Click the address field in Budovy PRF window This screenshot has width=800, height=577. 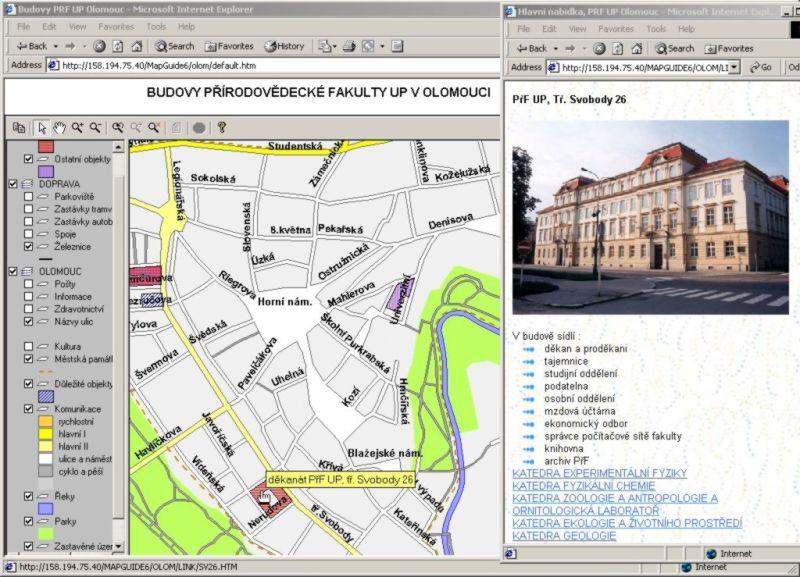click(x=273, y=65)
